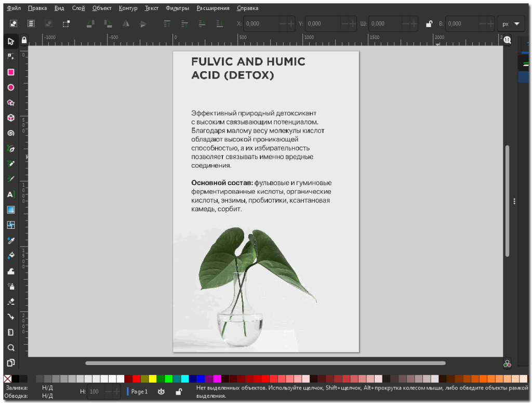
Task: Toggle layer lock in status bar
Action: point(178,392)
